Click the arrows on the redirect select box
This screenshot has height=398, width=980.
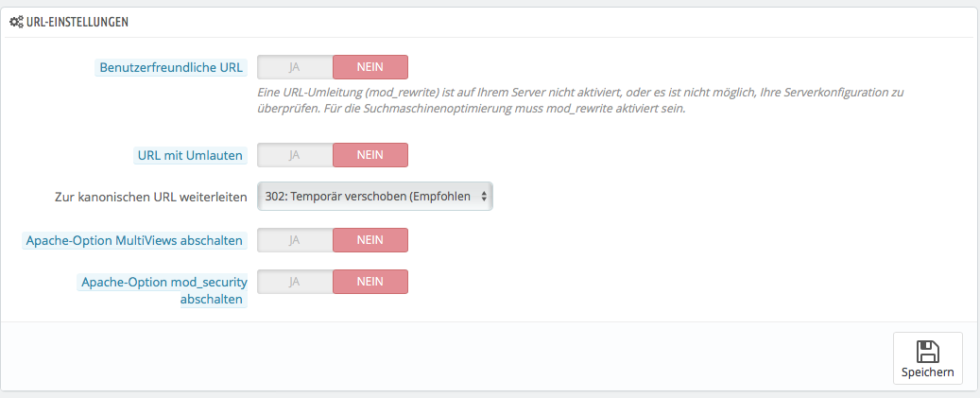484,197
